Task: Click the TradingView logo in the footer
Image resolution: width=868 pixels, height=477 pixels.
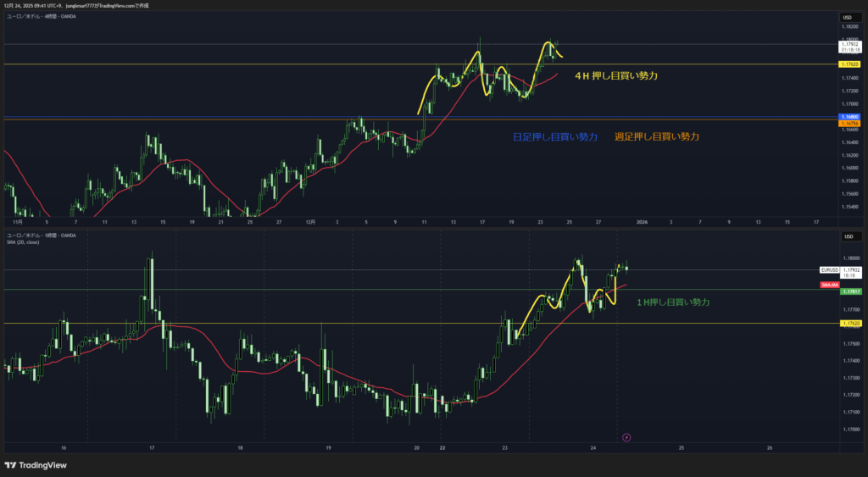Action: click(x=36, y=464)
